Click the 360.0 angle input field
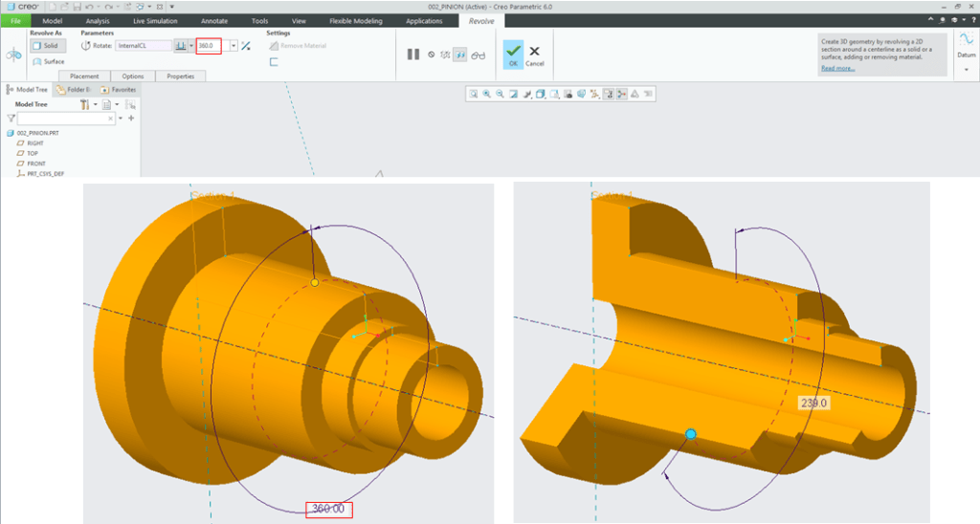The width and height of the screenshot is (980, 524). click(x=209, y=46)
